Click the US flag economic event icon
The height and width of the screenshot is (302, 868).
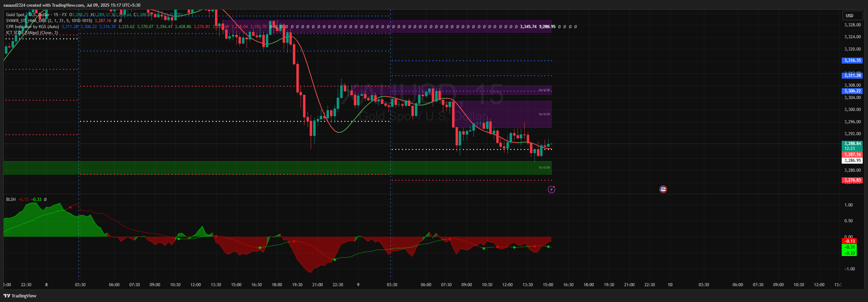(x=663, y=189)
